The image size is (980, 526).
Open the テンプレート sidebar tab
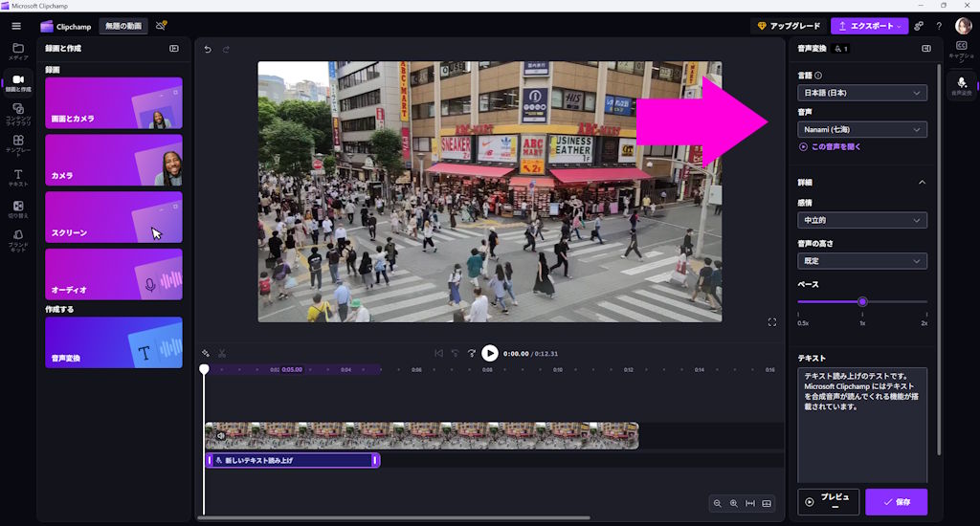point(18,145)
